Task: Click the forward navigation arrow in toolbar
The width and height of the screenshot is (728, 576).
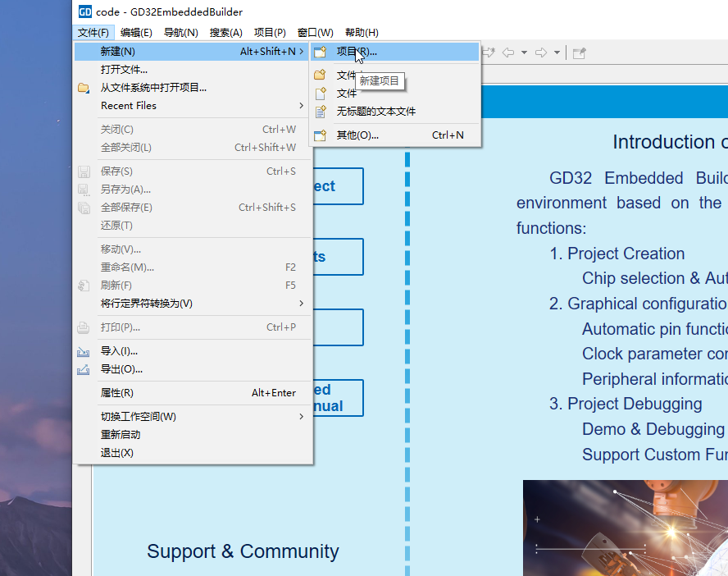Action: pyautogui.click(x=541, y=53)
